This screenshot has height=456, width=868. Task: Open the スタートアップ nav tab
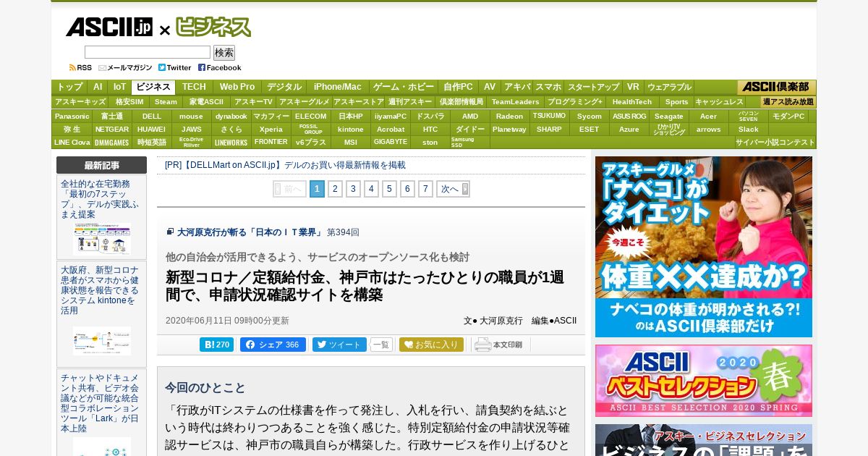point(593,87)
